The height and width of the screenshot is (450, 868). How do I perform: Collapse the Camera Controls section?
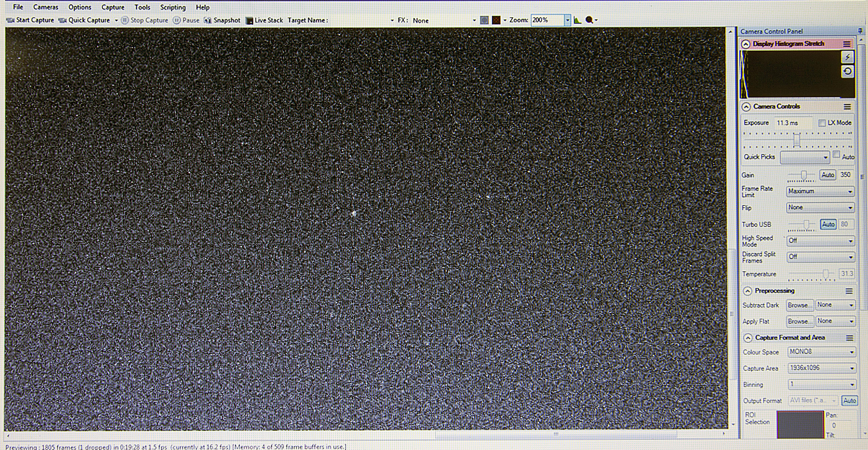(x=746, y=107)
